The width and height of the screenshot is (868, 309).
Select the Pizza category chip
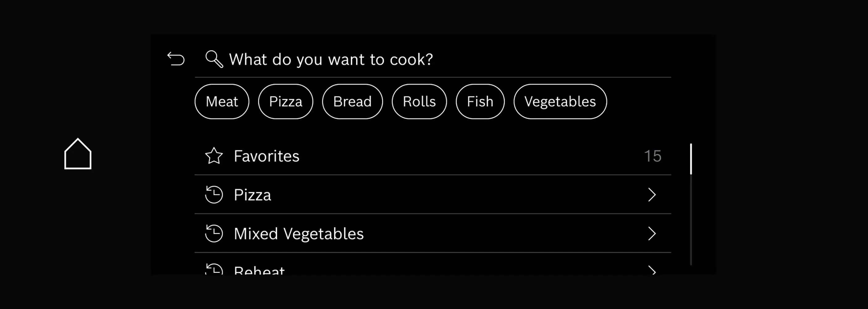click(285, 101)
